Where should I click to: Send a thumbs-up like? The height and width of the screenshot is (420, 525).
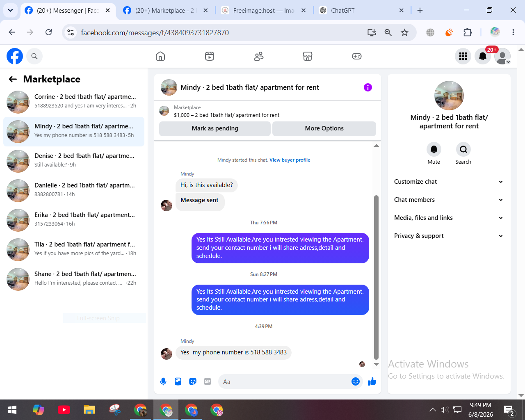tap(372, 381)
